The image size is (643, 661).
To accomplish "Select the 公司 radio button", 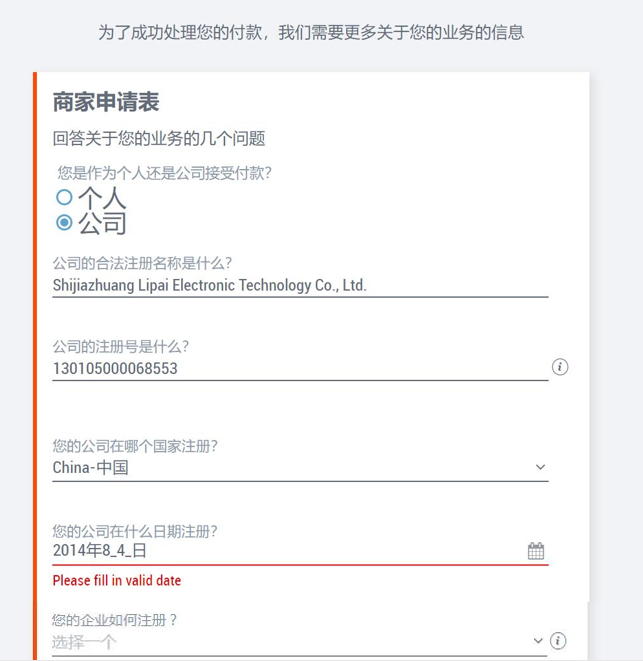I will pyautogui.click(x=65, y=222).
